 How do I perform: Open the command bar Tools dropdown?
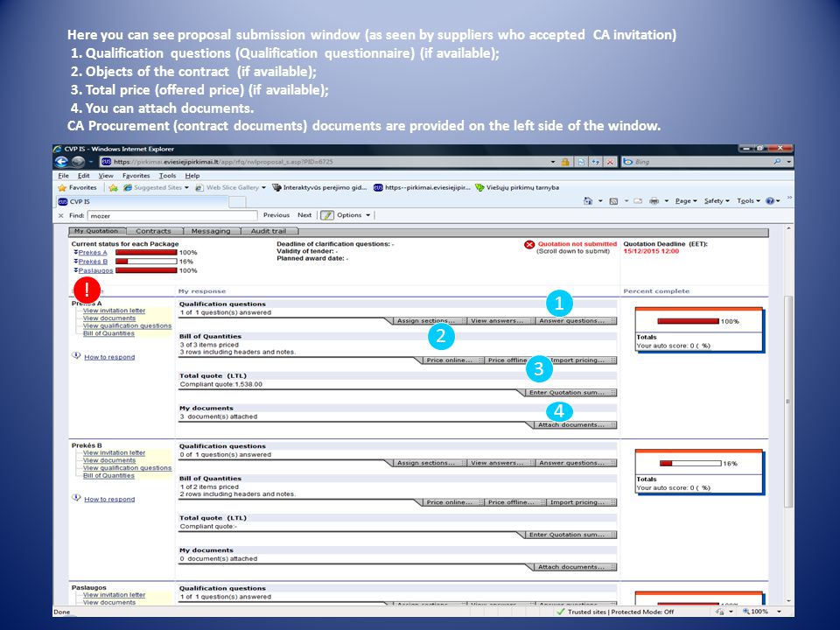tap(748, 201)
